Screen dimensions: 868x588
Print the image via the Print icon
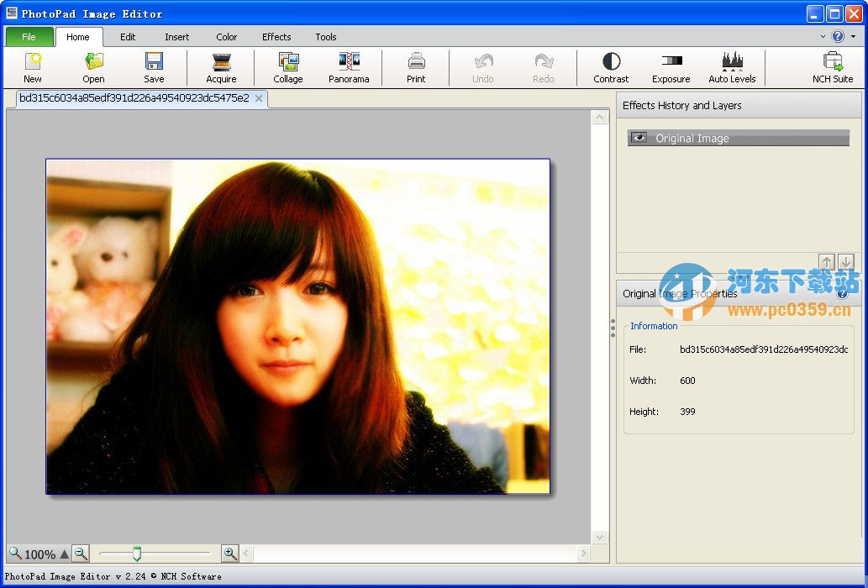416,66
